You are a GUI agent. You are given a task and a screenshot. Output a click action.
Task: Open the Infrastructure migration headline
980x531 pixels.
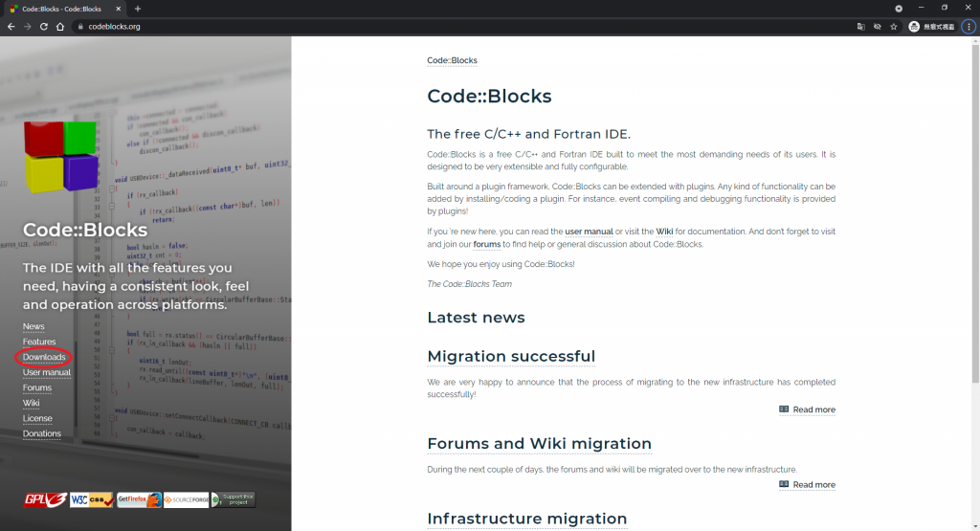click(527, 519)
